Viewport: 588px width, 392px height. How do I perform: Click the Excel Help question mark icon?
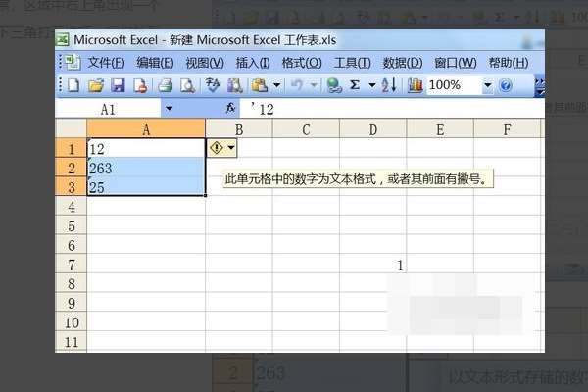[506, 85]
